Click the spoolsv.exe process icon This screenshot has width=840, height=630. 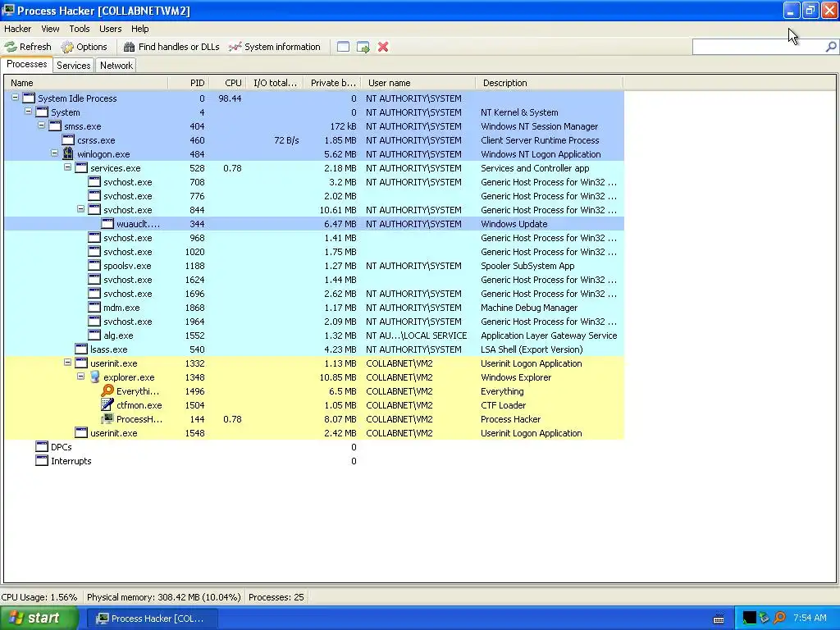(94, 265)
